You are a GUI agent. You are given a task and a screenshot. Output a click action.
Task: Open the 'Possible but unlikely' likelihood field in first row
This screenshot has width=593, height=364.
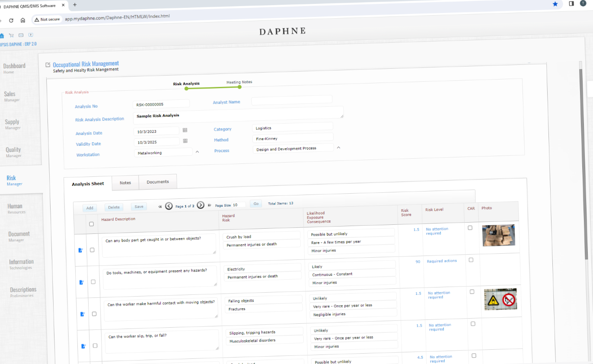(351, 233)
